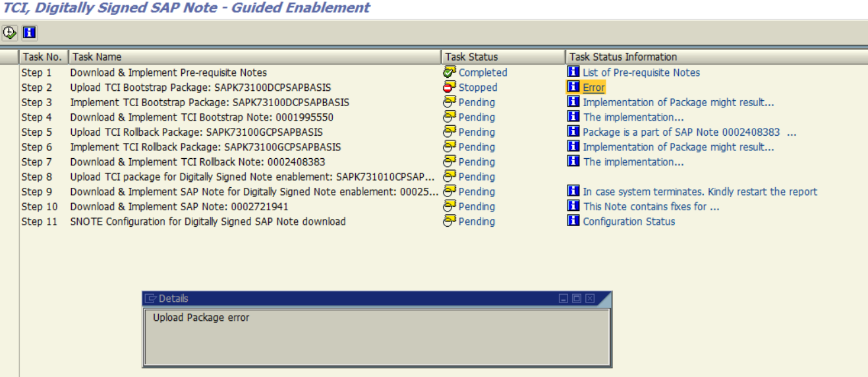868x377 pixels.
Task: Click info icon on Step 7 row
Action: (573, 161)
